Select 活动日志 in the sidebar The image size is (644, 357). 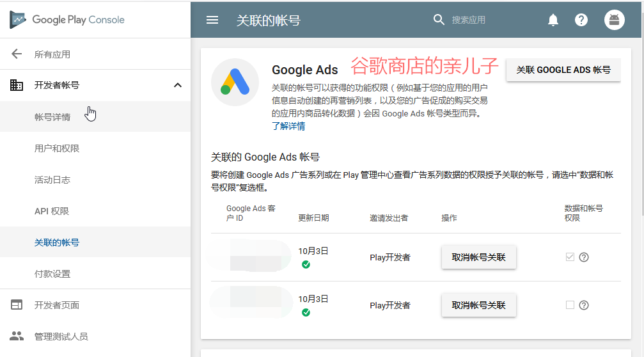tap(52, 180)
